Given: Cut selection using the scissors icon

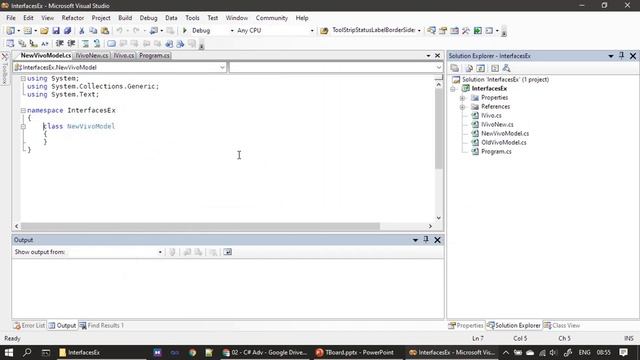Looking at the screenshot, I should (82, 31).
